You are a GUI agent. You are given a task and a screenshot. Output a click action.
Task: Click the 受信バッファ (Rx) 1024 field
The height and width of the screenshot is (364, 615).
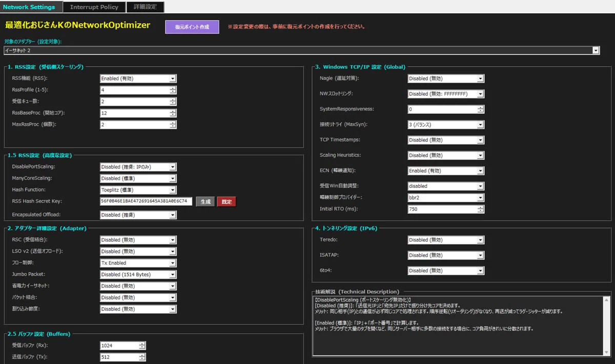[123, 346]
